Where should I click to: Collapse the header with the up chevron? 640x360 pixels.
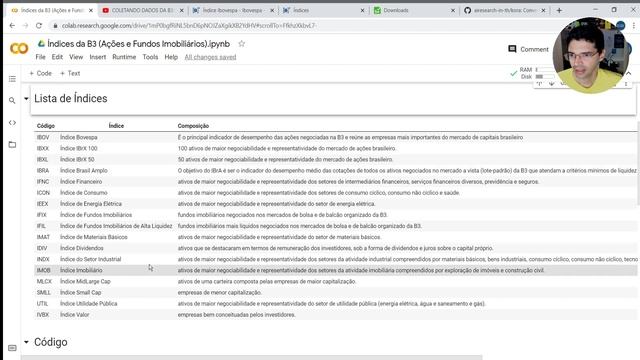pyautogui.click(x=629, y=73)
